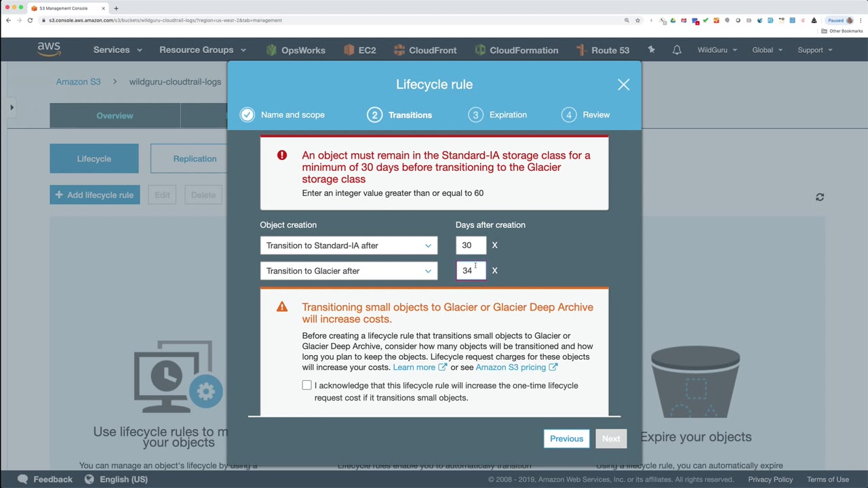Open the WildGuru account menu
The height and width of the screenshot is (488, 868).
pos(717,50)
